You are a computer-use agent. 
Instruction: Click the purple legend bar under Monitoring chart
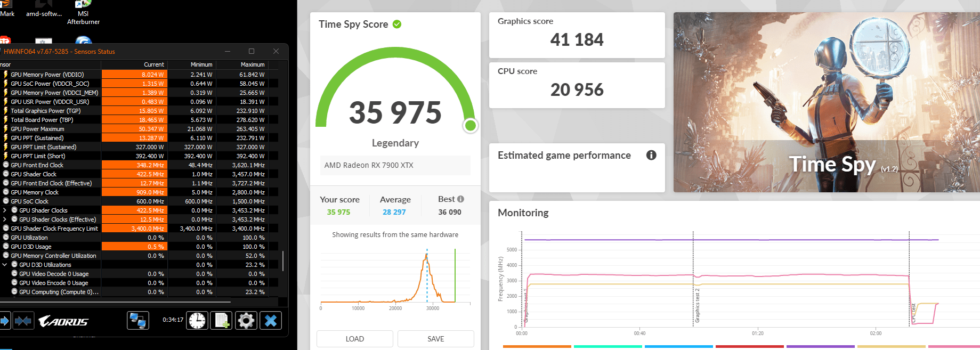820,347
